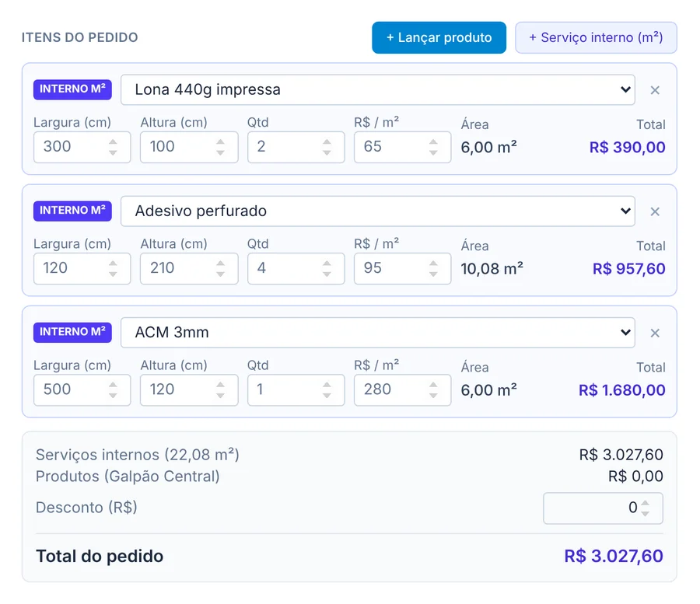Increase ACM 3mm Largura up arrow
This screenshot has width=700, height=604.
[x=113, y=384]
